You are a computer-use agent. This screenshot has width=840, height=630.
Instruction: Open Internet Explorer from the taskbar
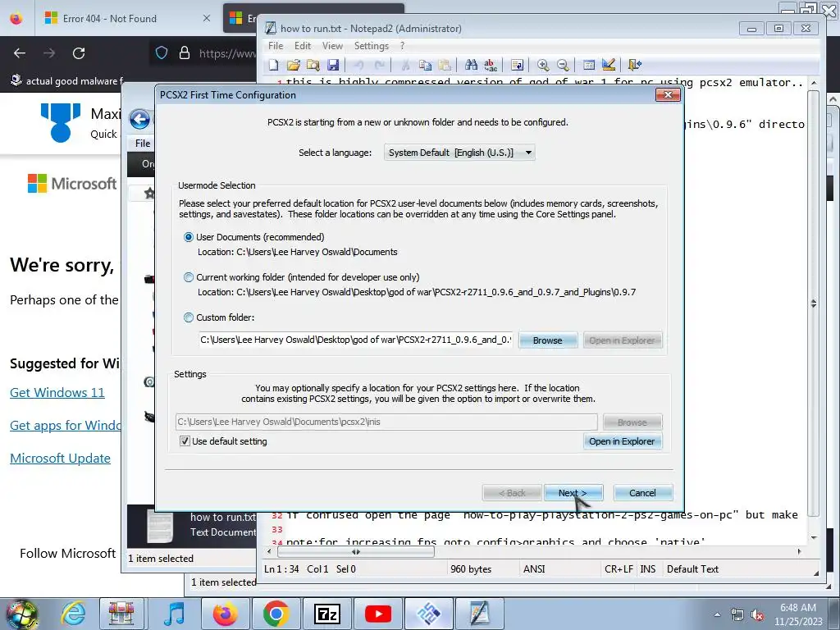point(73,614)
